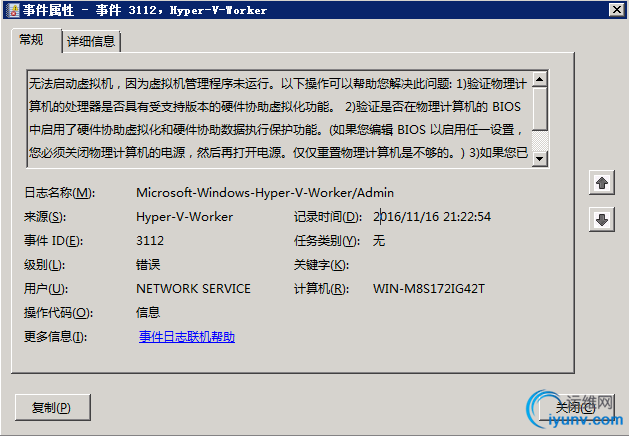Select computer name WIN-M8S172IG42T

(428, 289)
